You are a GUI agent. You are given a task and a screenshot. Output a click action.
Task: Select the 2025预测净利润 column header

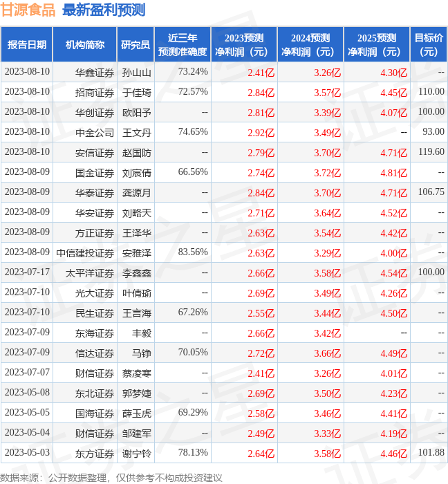pyautogui.click(x=377, y=45)
